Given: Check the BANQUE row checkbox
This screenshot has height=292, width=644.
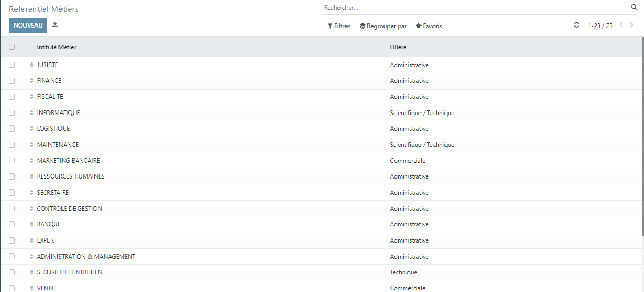Looking at the screenshot, I should pos(11,224).
